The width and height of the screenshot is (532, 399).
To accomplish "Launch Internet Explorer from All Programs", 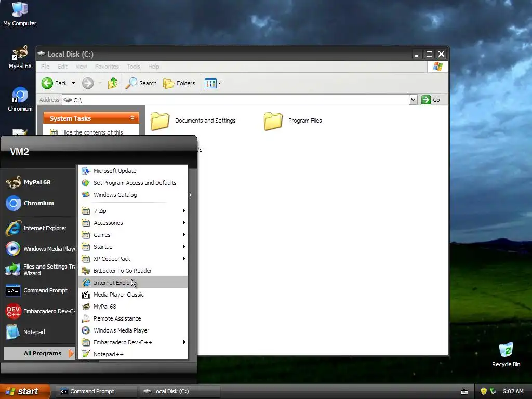I will click(133, 283).
